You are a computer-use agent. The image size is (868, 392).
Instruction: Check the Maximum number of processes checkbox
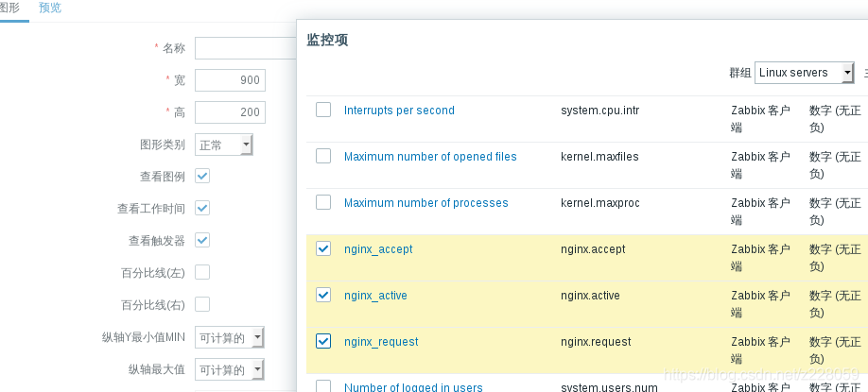[x=323, y=202]
